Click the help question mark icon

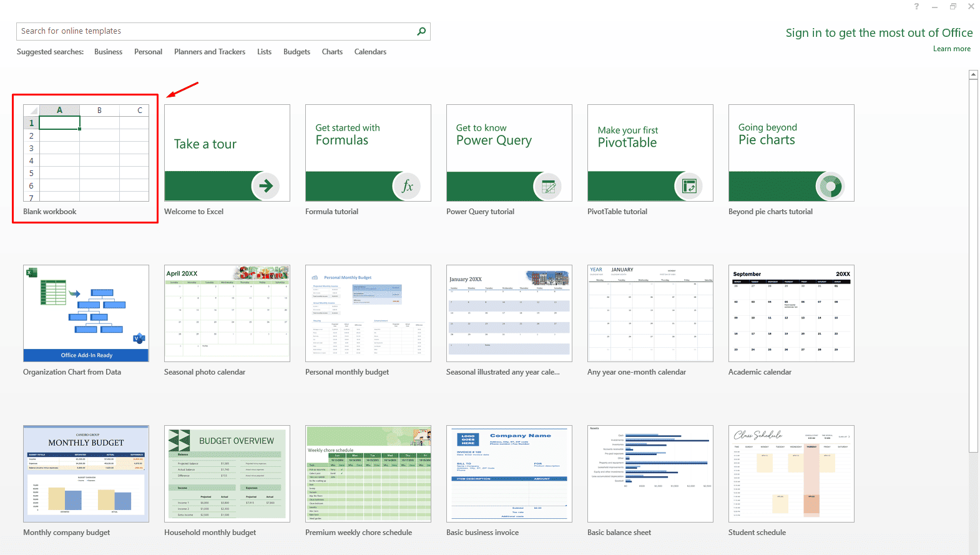(x=916, y=6)
